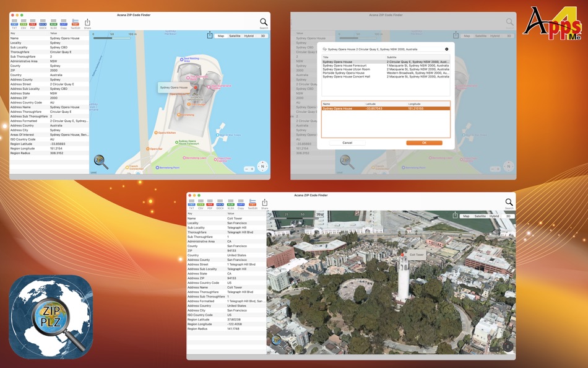This screenshot has width=588, height=368.
Task: Switch the map to Satellite view
Action: [235, 35]
